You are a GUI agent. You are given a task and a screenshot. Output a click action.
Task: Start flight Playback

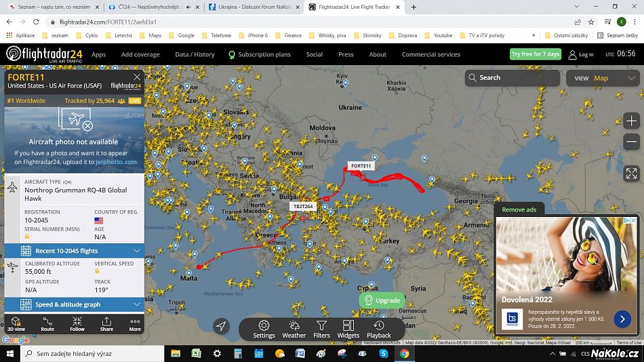379,329
